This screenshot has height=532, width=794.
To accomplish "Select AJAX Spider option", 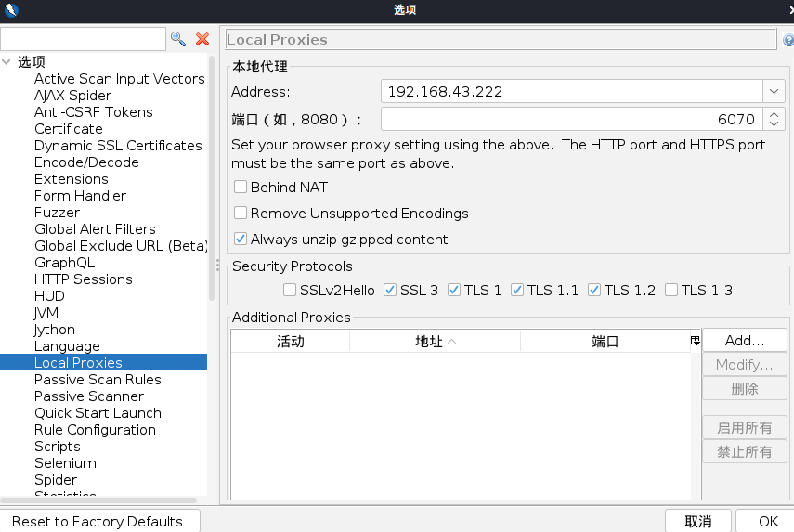I will (x=72, y=95).
